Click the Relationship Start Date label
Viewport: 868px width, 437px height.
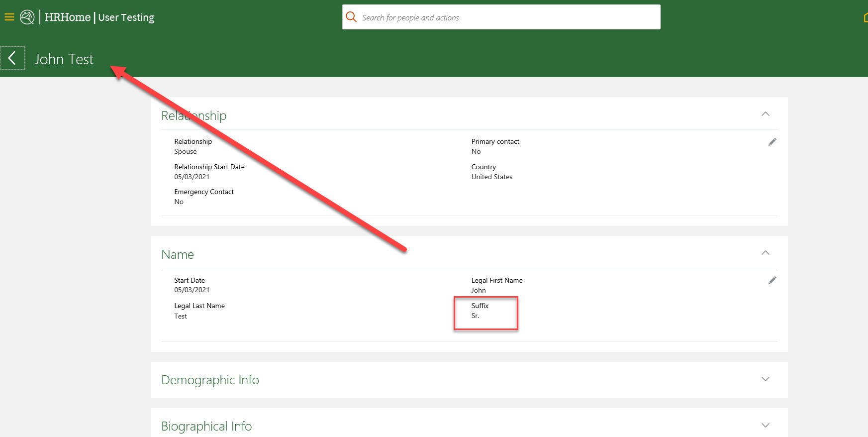(209, 167)
